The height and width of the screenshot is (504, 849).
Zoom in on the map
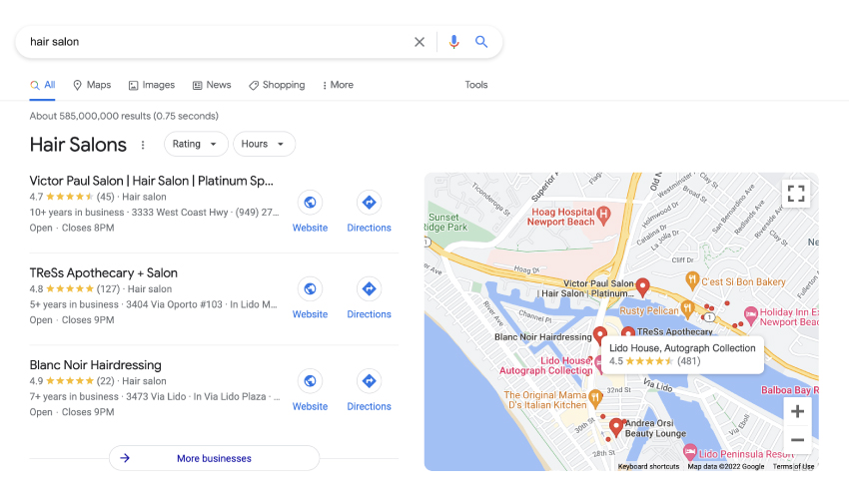coord(796,411)
